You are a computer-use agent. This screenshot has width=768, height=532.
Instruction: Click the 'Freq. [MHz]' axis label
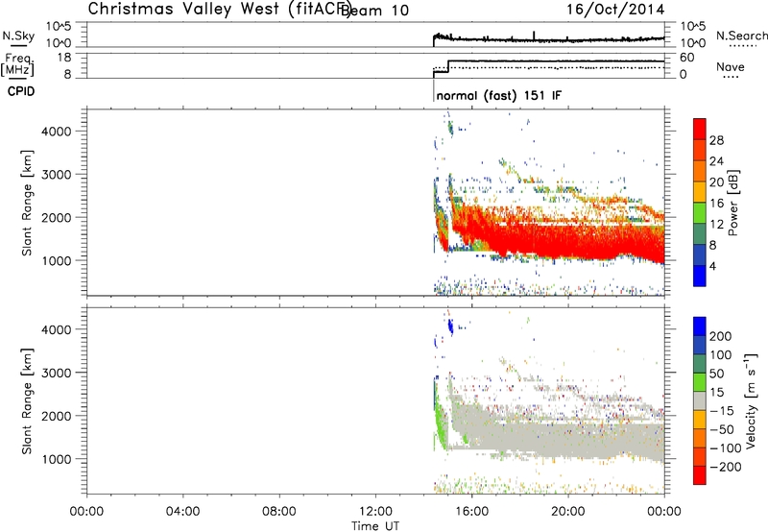[17, 65]
